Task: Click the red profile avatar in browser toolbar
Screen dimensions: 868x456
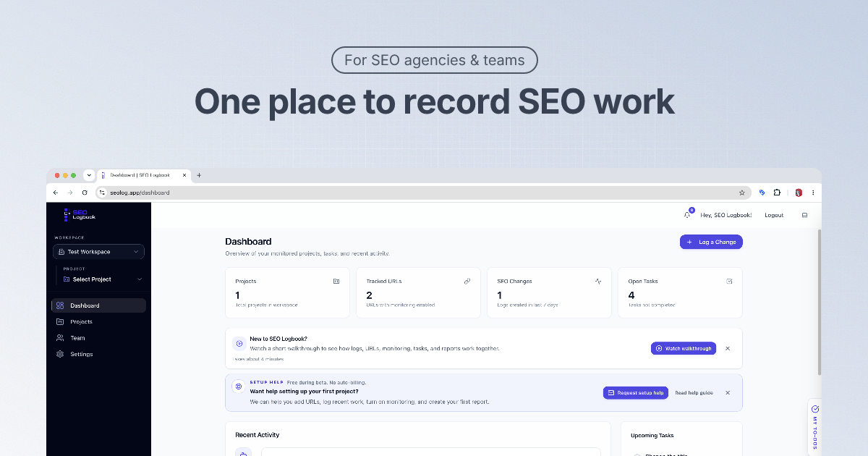Action: [799, 193]
